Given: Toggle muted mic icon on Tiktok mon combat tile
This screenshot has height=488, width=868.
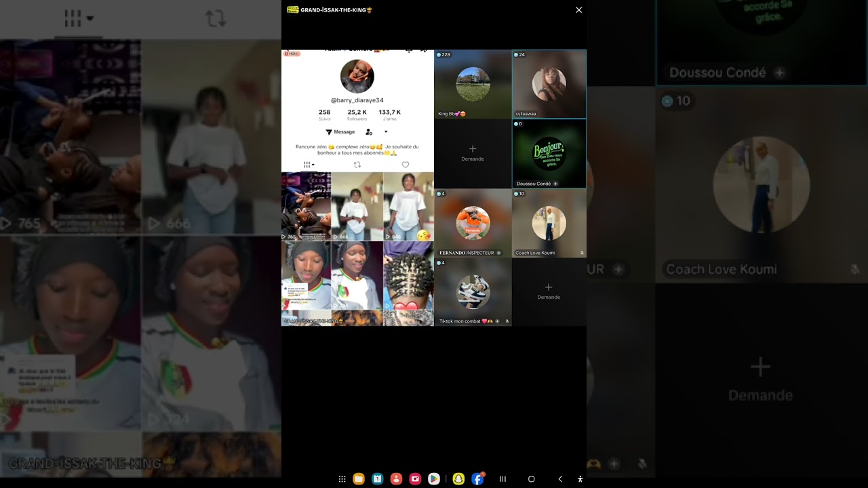Looking at the screenshot, I should tap(507, 321).
